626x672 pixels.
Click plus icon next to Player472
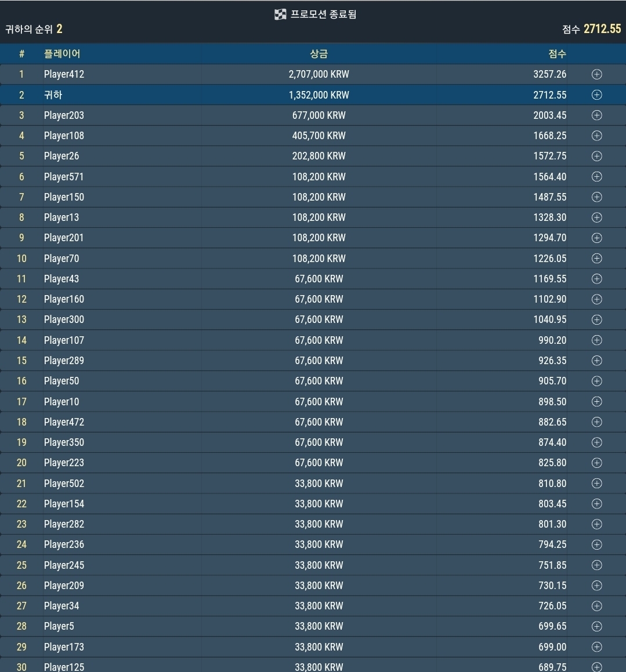point(596,422)
